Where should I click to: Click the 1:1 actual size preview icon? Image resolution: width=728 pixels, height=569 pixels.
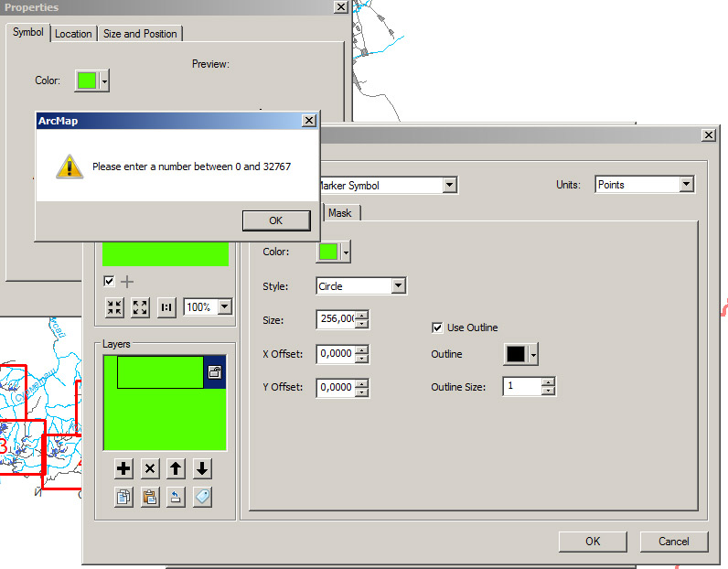coord(166,307)
